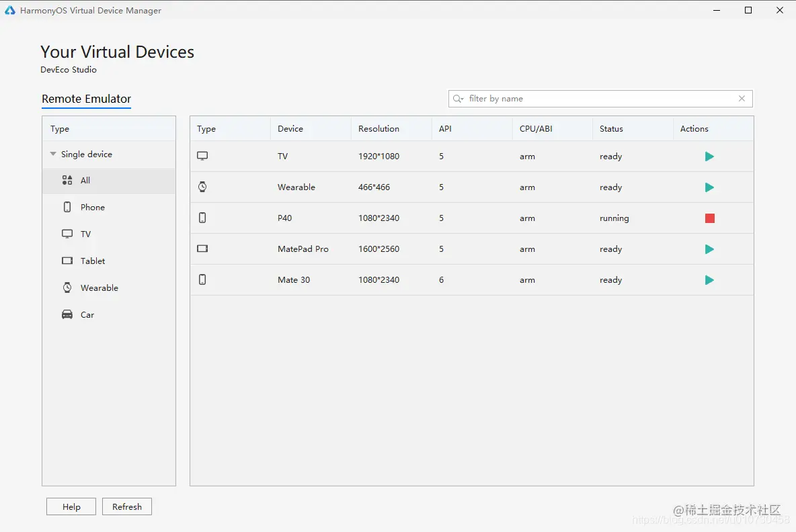The height and width of the screenshot is (532, 796).
Task: Filter devices by Wearable category
Action: (109, 287)
